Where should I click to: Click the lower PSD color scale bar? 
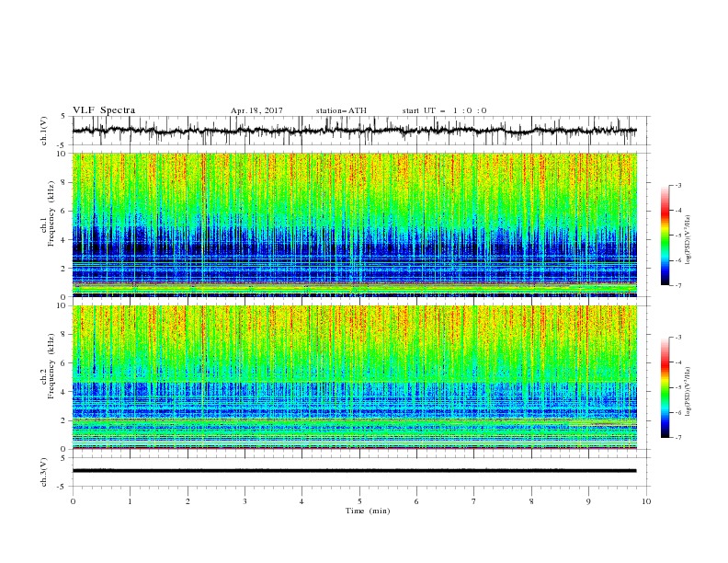coord(665,387)
